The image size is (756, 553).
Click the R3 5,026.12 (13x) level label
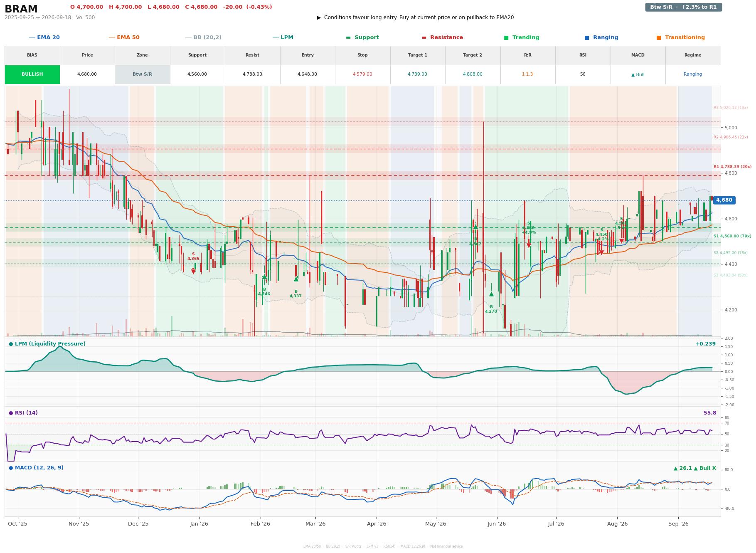tap(731, 108)
